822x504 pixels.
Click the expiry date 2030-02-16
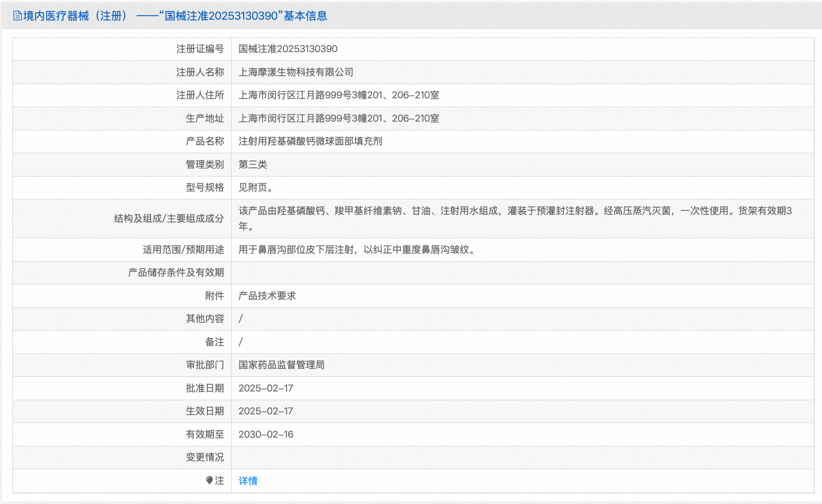coord(265,434)
